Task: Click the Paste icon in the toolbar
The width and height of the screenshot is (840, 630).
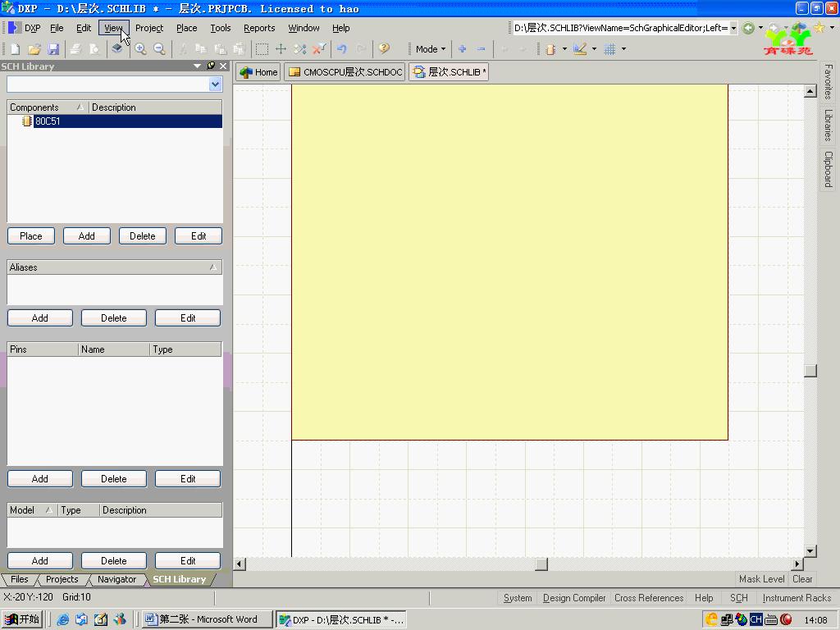Action: [x=220, y=49]
